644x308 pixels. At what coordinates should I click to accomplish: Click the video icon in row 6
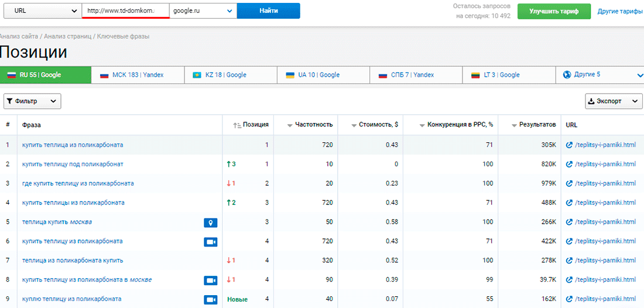[x=210, y=242]
